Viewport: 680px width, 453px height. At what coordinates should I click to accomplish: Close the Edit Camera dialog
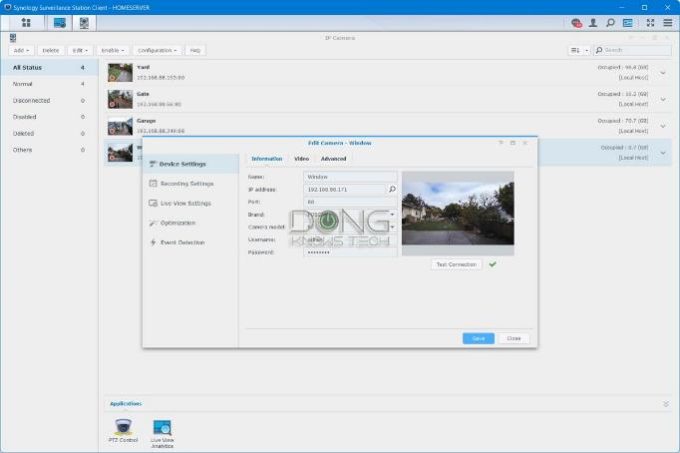pyautogui.click(x=525, y=143)
